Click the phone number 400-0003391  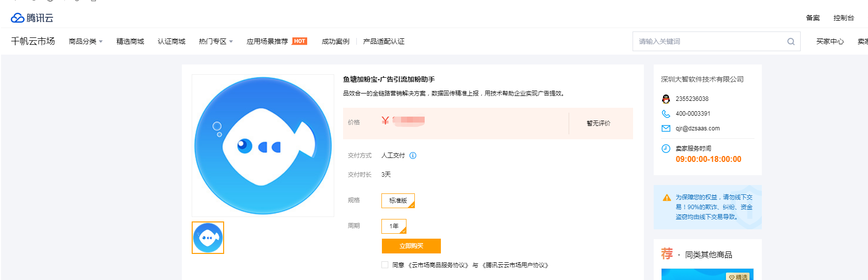coord(693,114)
